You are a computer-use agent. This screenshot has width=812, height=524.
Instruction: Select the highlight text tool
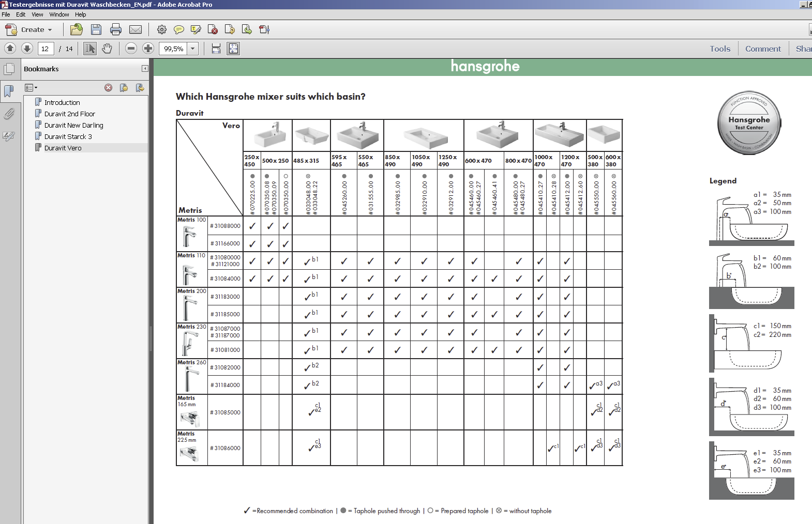pyautogui.click(x=196, y=29)
